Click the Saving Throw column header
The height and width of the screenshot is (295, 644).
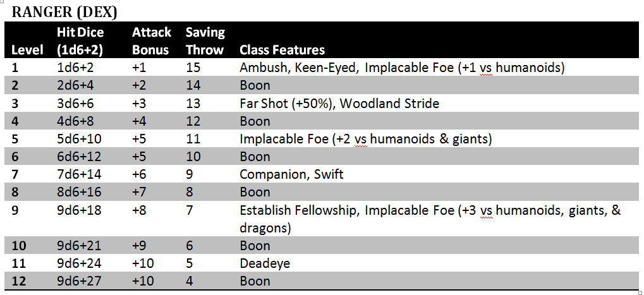point(205,40)
